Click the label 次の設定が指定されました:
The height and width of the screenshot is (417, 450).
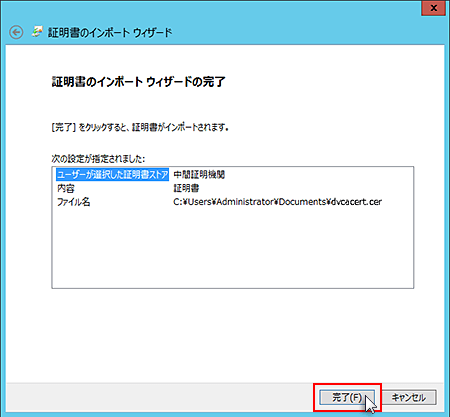98,159
